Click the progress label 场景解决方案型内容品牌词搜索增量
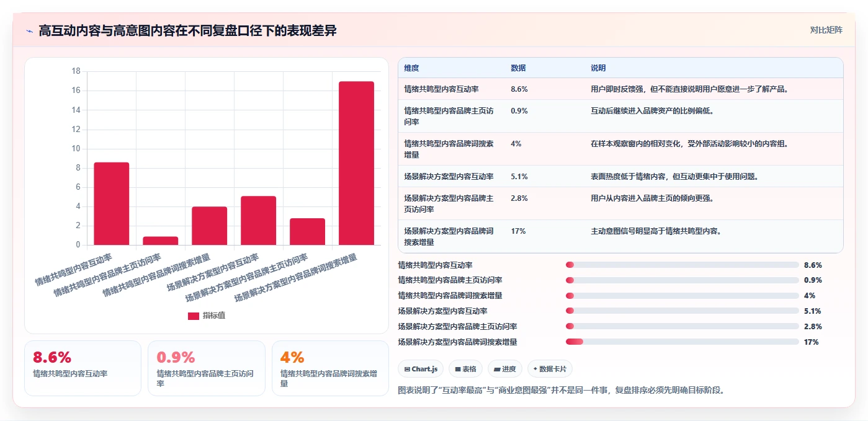 pyautogui.click(x=457, y=342)
